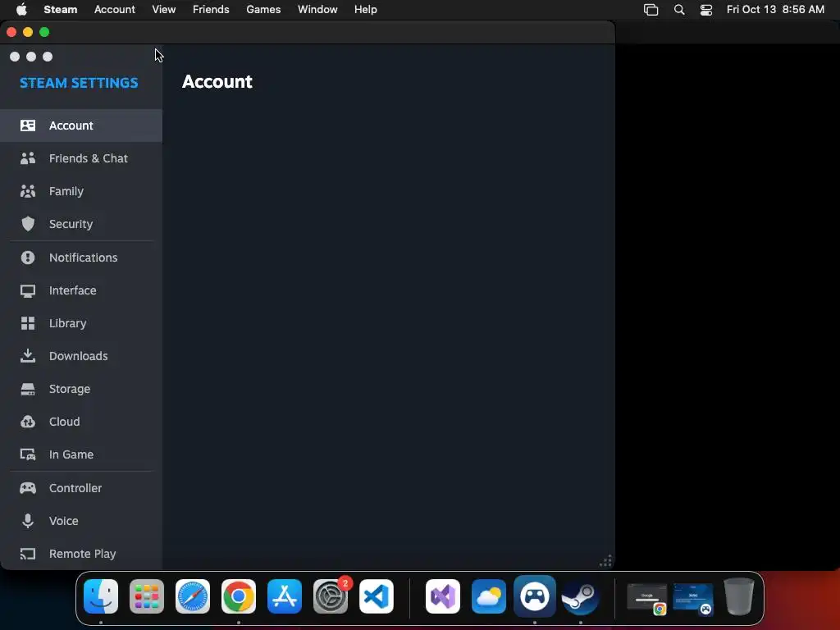
Task: Open the Apple menu
Action: 21,9
